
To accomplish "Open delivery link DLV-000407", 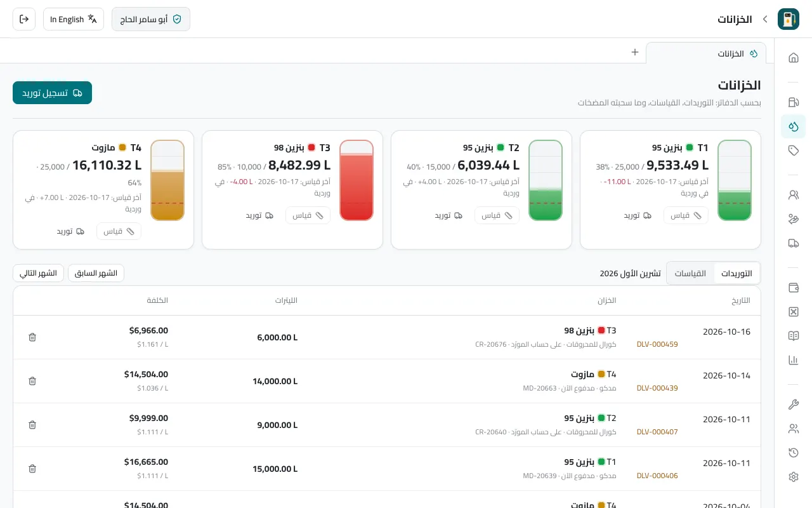I will pyautogui.click(x=657, y=432).
